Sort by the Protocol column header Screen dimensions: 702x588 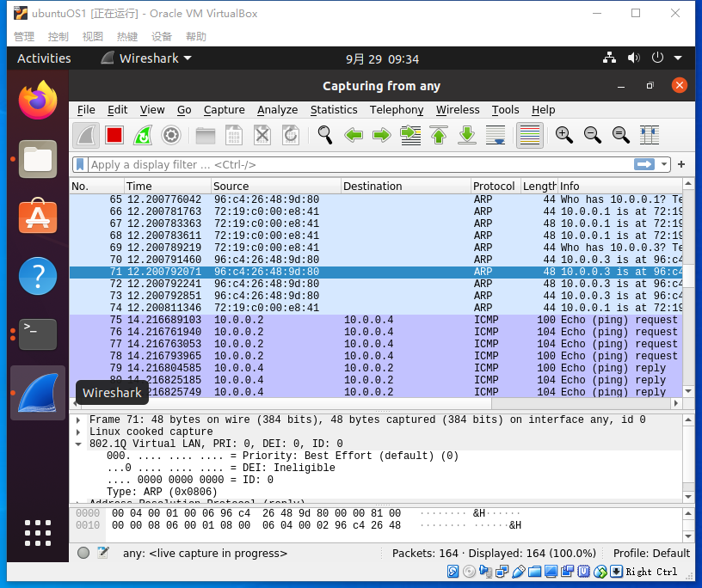(496, 187)
